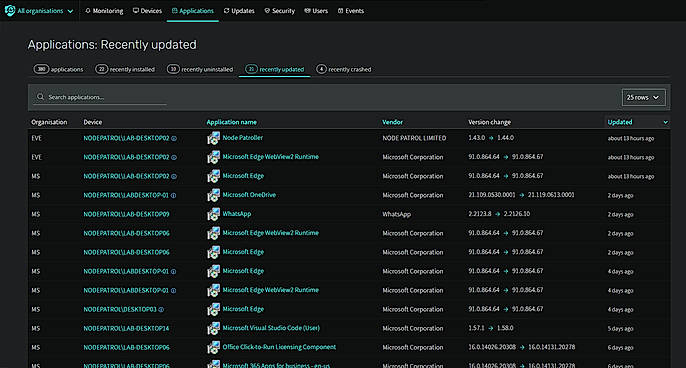Show recently crashed applications

(344, 69)
